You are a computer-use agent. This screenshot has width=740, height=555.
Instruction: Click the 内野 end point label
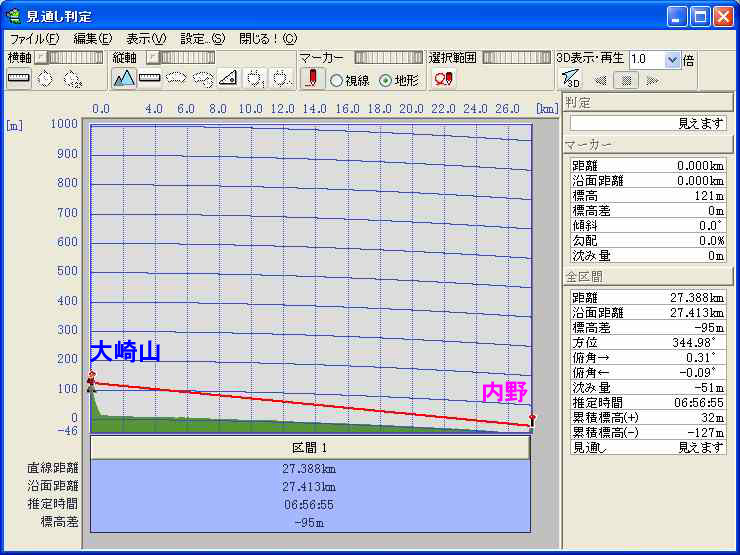(x=504, y=392)
